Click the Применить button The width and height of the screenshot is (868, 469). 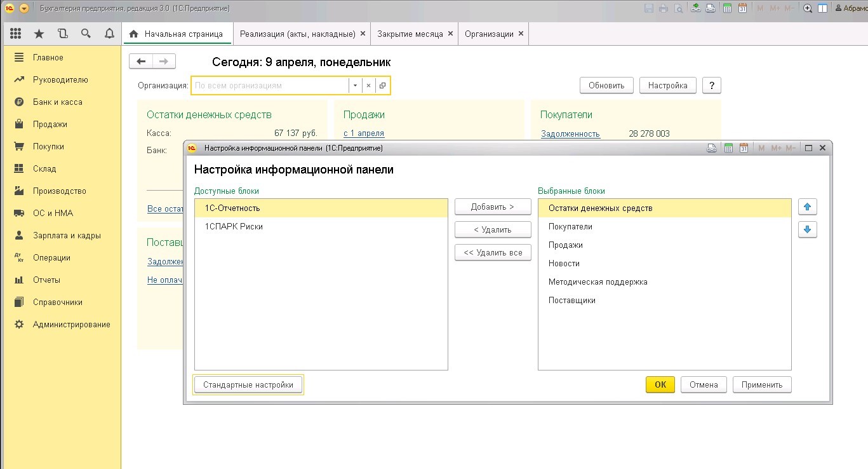click(x=762, y=384)
